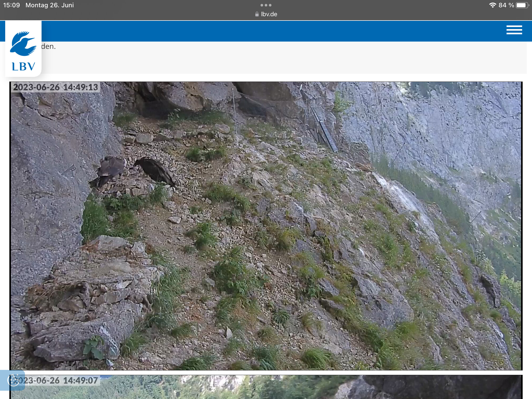Viewport: 532px width, 399px height.
Task: Select the text 'den.'
Action: pyautogui.click(x=49, y=46)
